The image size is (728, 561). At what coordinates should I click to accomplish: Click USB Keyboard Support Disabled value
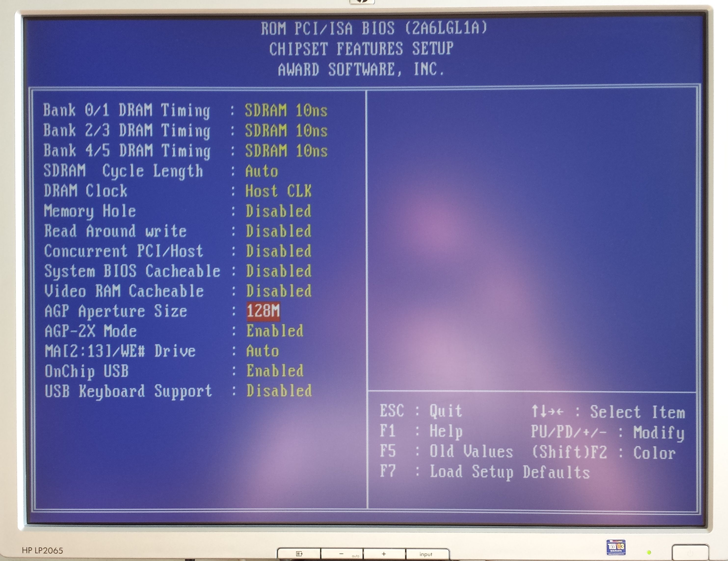tap(279, 391)
